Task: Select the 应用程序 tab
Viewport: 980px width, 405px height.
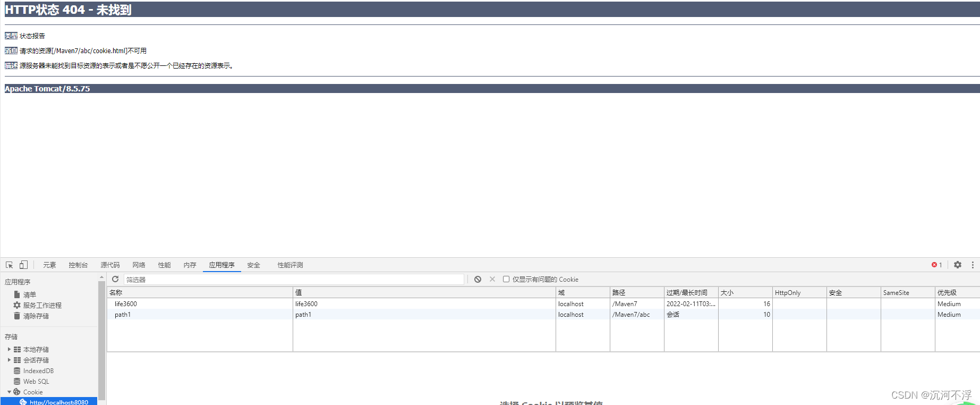Action: click(x=221, y=265)
